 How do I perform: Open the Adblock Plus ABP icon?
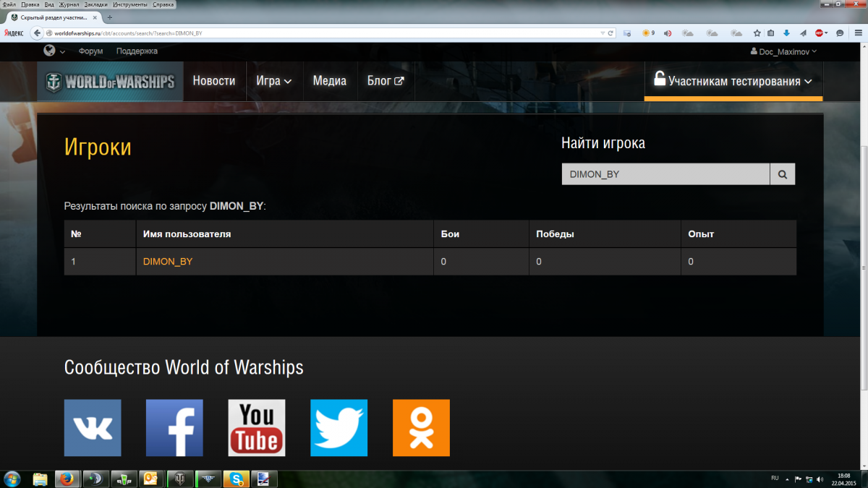(820, 33)
